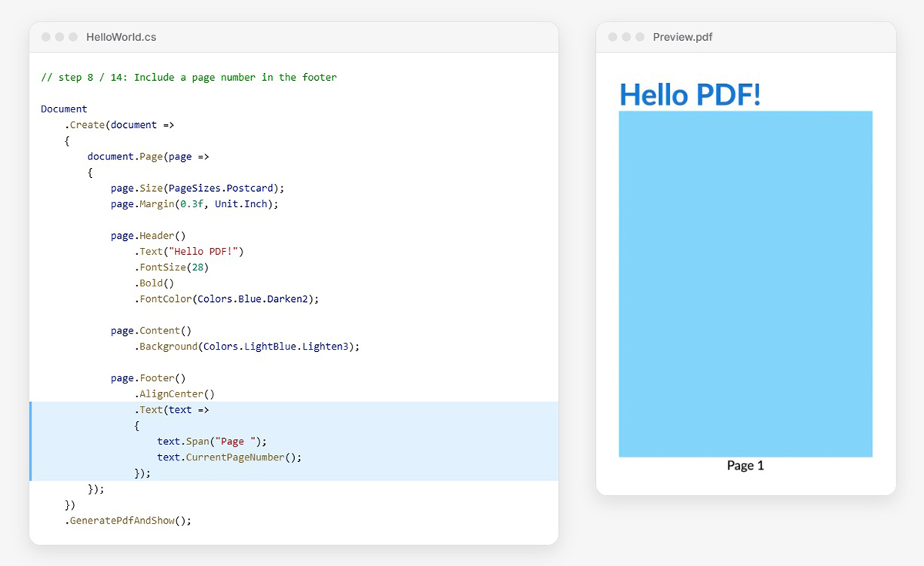Click the rightmost gray dot in HelloWorld.cs window
The height and width of the screenshot is (566, 924).
[x=73, y=37]
